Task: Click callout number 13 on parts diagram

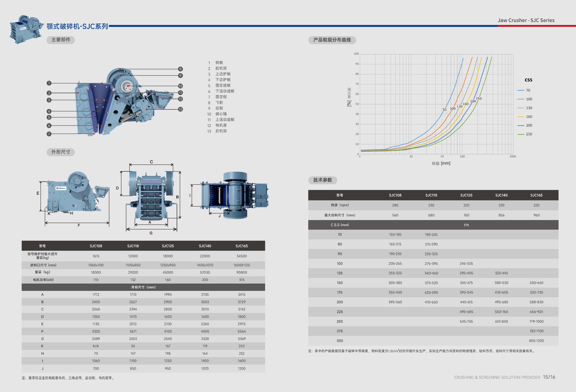Action: click(x=180, y=109)
